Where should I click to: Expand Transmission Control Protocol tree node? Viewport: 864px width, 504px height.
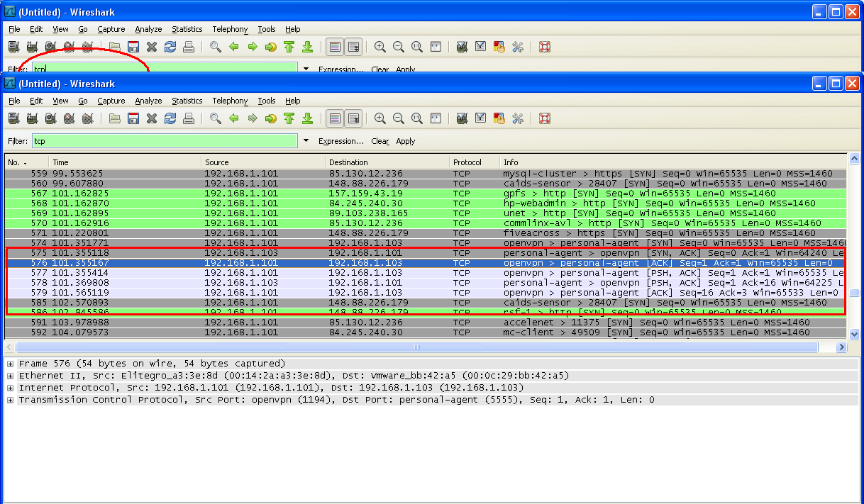coord(10,400)
